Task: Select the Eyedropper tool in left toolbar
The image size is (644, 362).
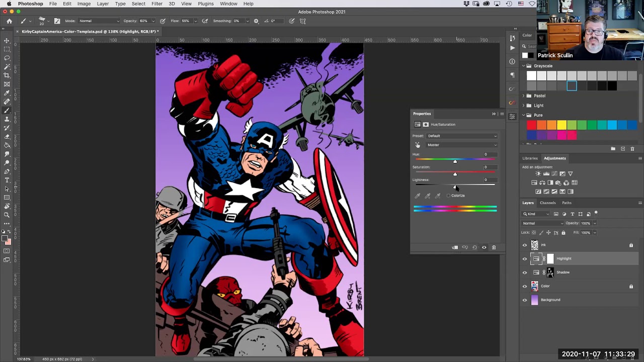Action: pos(7,93)
